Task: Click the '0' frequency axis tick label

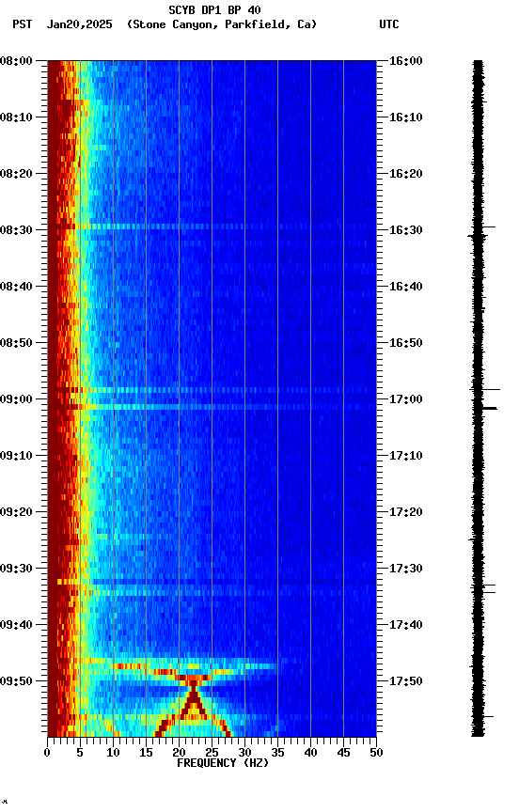Action: 47,753
